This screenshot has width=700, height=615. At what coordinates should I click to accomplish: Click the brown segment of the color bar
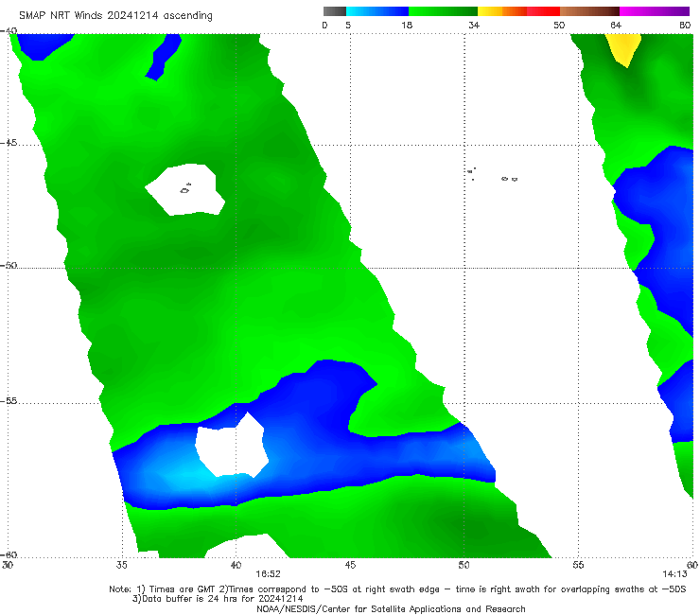pyautogui.click(x=589, y=11)
